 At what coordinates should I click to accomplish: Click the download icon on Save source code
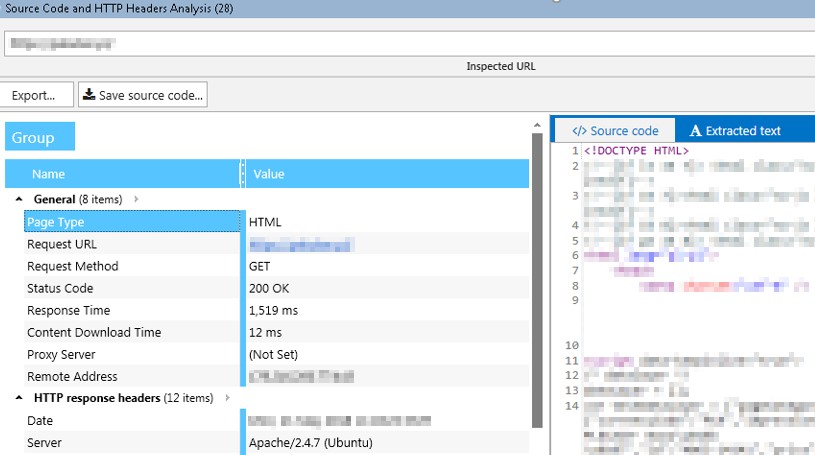point(90,95)
